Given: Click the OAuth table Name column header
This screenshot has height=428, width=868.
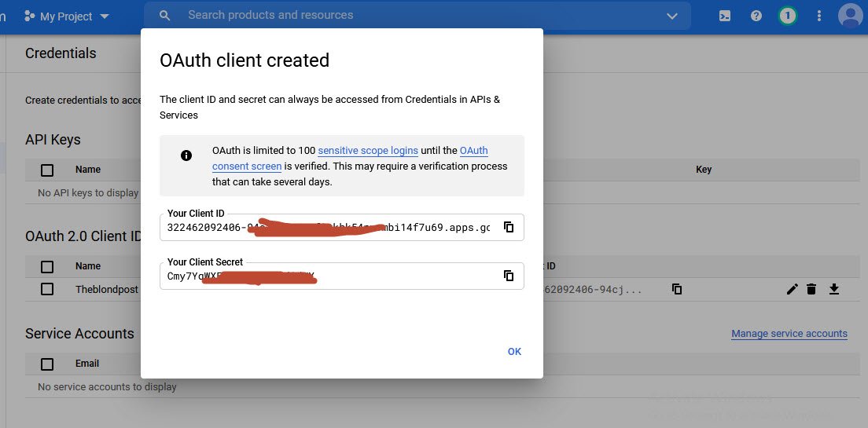Looking at the screenshot, I should (88, 266).
